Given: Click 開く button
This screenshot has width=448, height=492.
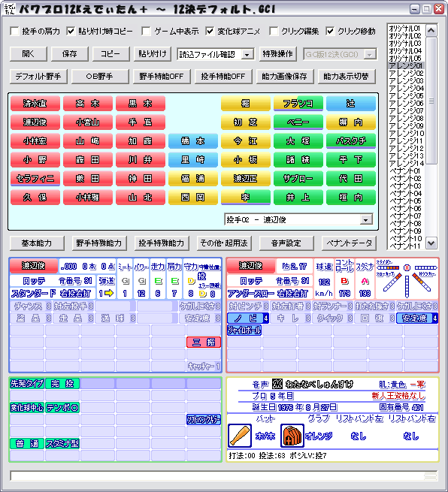Looking at the screenshot, I should [29, 54].
